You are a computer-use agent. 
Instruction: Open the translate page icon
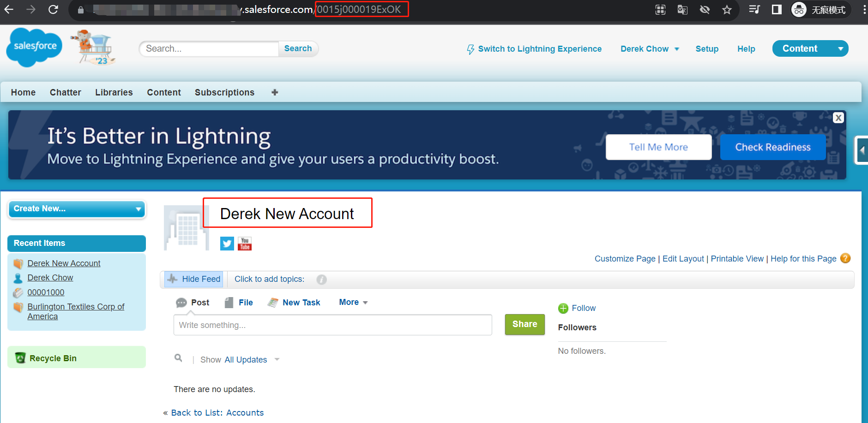682,10
